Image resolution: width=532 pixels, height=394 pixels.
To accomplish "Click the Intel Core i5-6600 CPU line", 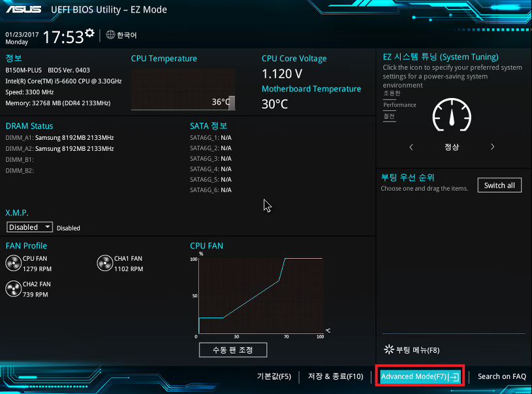I will click(x=63, y=81).
